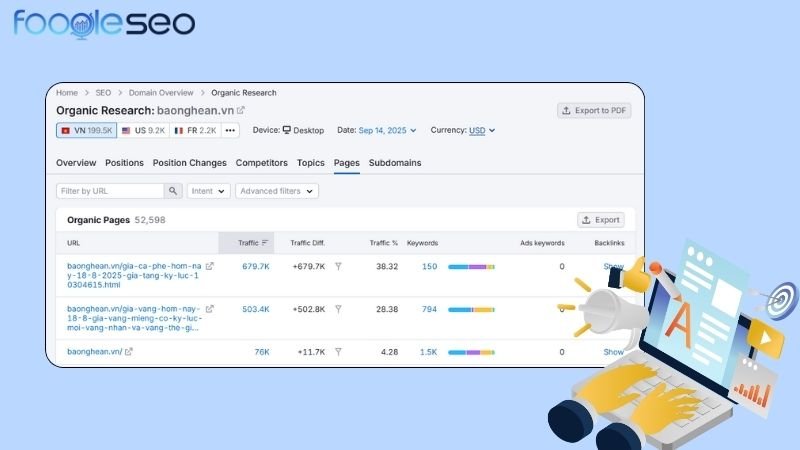Viewport: 800px width, 450px height.
Task: Switch to the Position Changes tab
Action: (189, 163)
